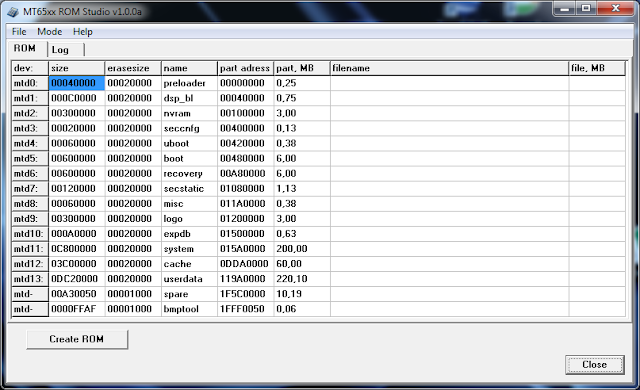
Task: Click the Close button
Action: (x=594, y=364)
